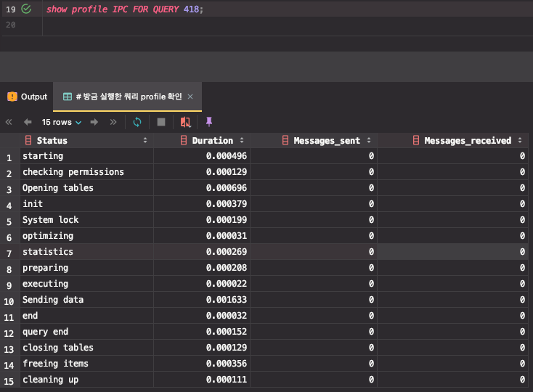This screenshot has width=533, height=392.
Task: Click the 'freeing items' cell
Action: click(x=86, y=364)
